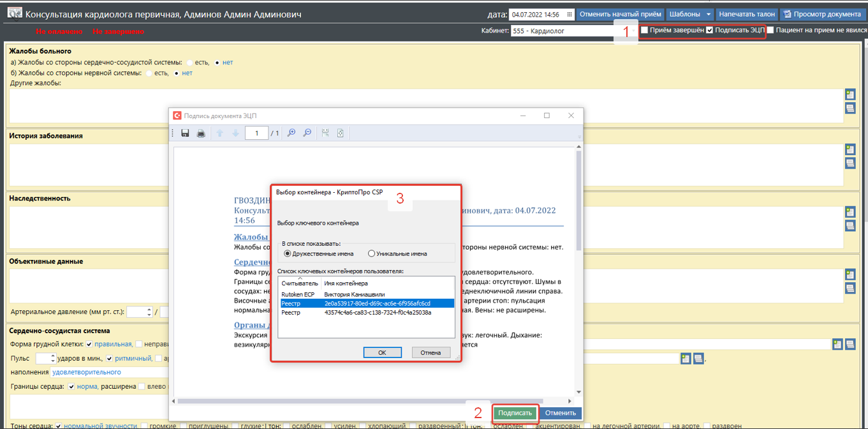
Task: Check the Приём завершён checkbox
Action: [644, 30]
